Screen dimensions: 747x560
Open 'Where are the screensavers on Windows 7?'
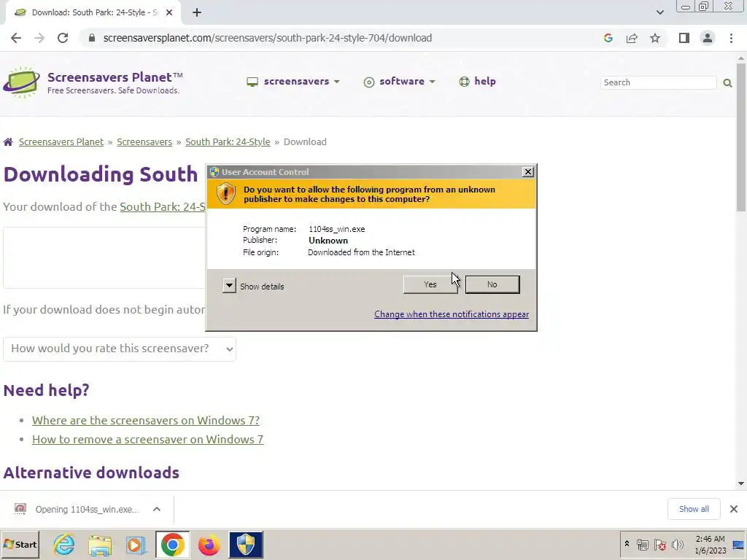click(x=146, y=421)
